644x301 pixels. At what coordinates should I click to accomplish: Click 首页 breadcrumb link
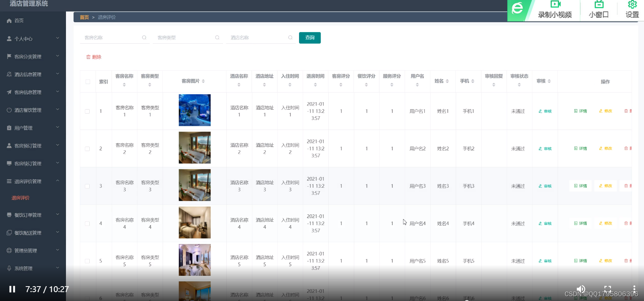tap(84, 17)
